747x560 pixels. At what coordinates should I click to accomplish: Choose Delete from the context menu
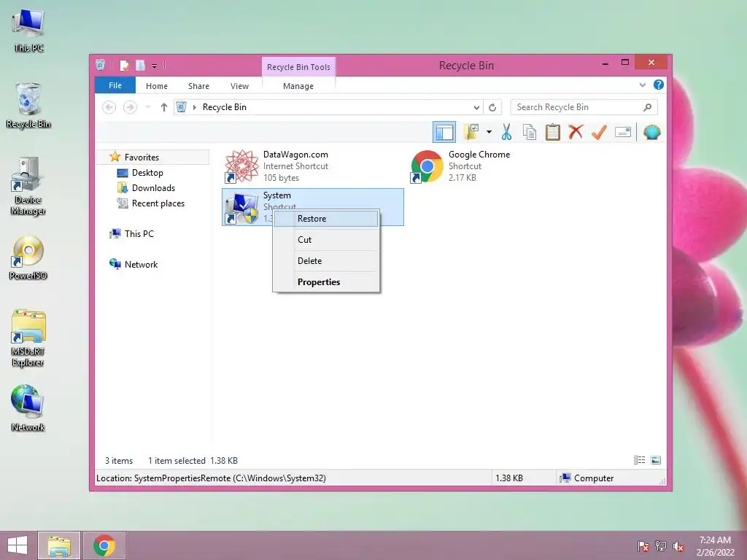[x=327, y=260]
